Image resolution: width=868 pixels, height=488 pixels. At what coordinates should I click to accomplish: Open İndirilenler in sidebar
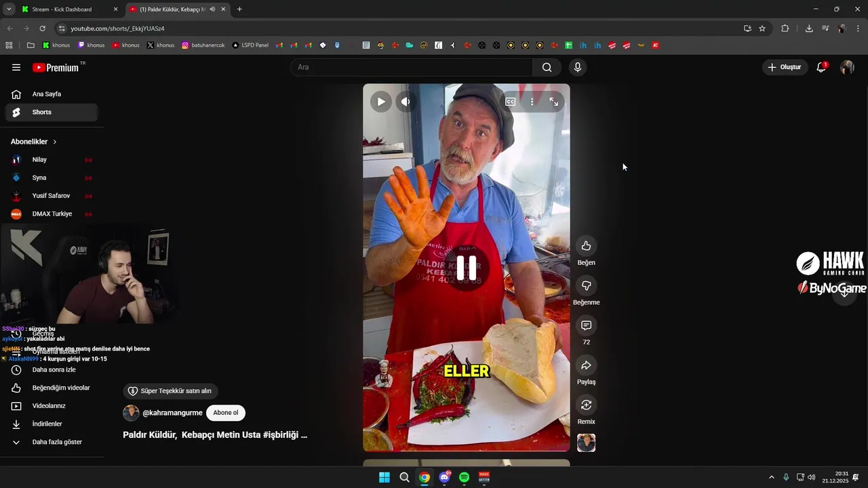click(52, 424)
